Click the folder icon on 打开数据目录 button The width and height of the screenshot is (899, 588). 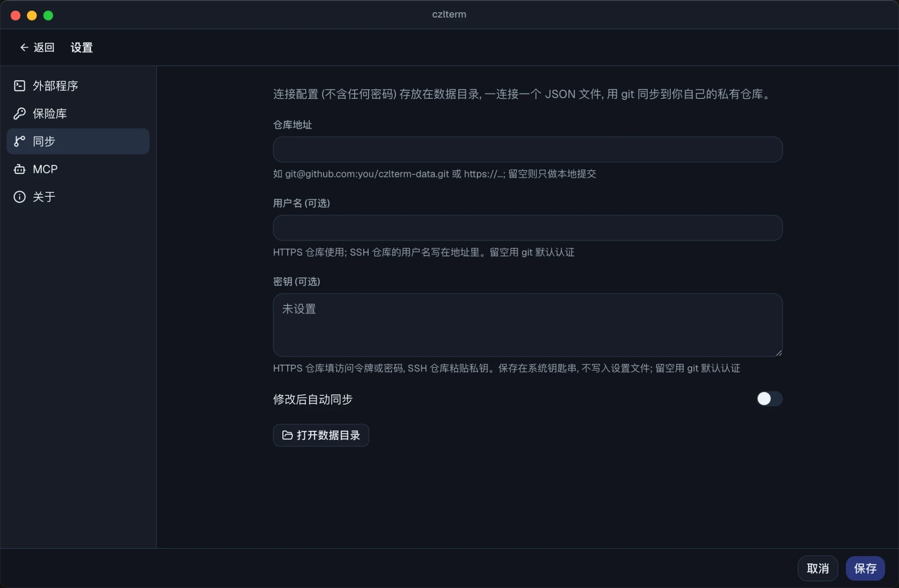pyautogui.click(x=287, y=435)
